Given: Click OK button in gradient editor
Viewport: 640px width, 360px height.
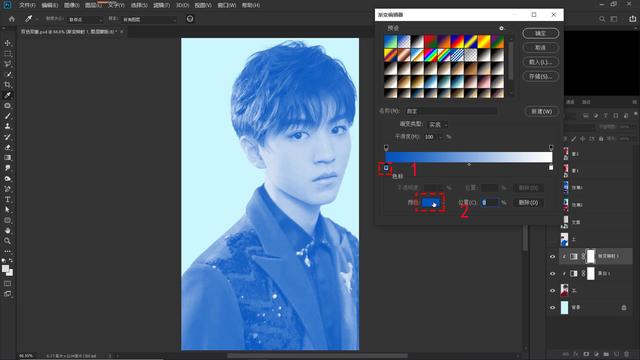Looking at the screenshot, I should 540,33.
